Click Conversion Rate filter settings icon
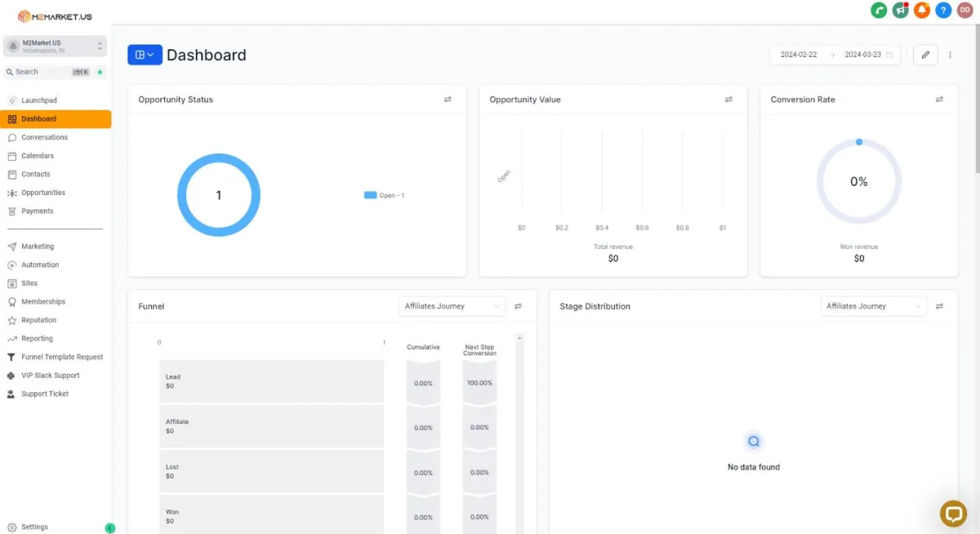The width and height of the screenshot is (980, 534). (940, 100)
